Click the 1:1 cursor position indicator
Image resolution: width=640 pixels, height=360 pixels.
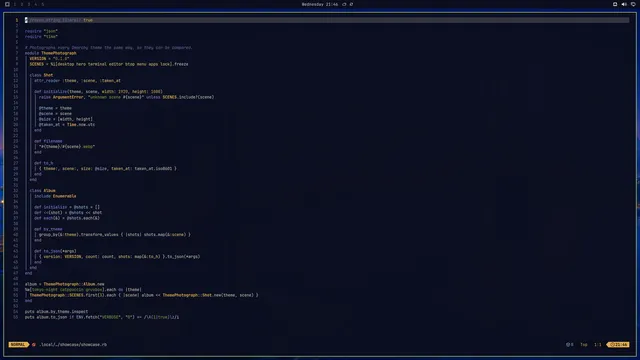click(598, 344)
